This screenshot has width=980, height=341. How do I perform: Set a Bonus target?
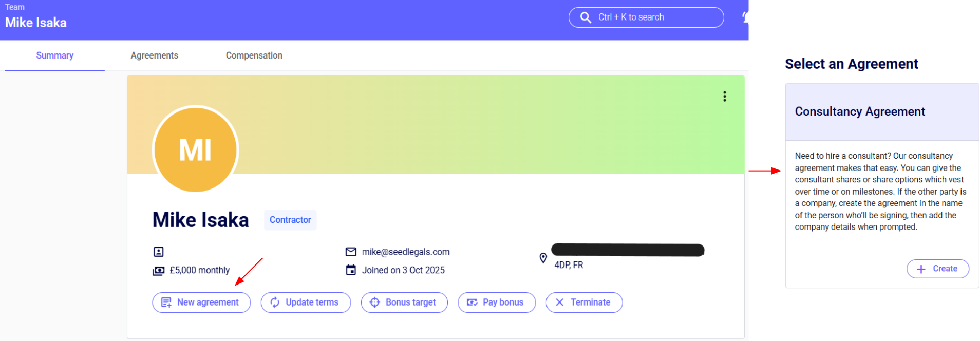point(404,302)
